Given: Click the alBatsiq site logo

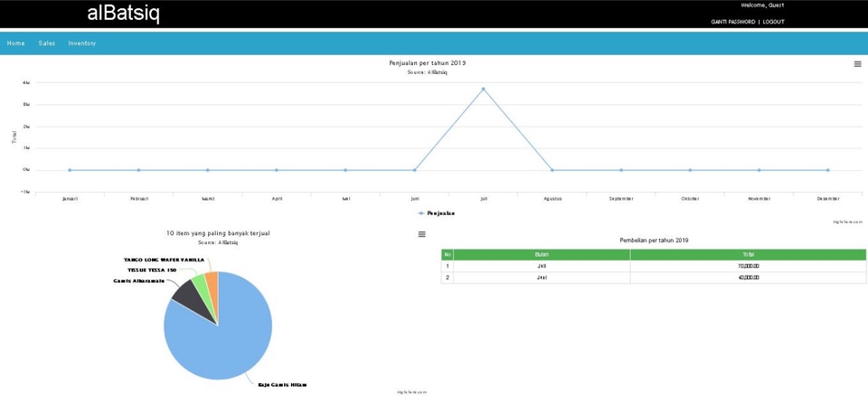Looking at the screenshot, I should (x=124, y=14).
